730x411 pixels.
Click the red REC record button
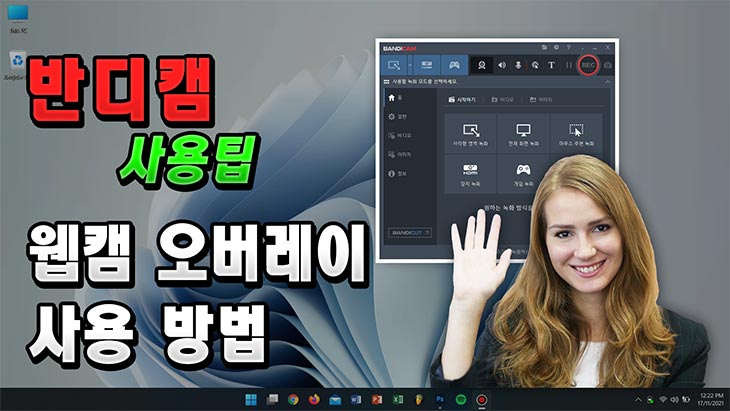click(x=589, y=65)
